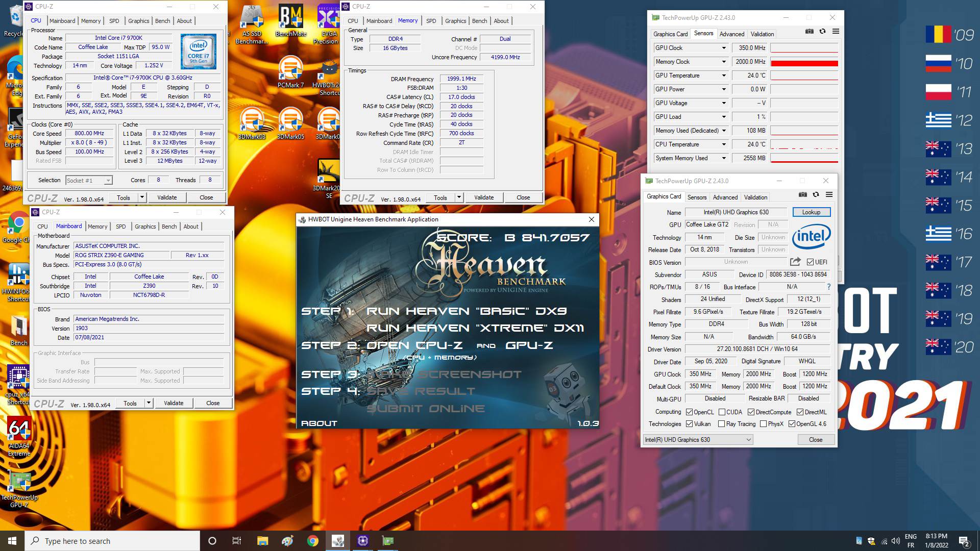Viewport: 980px width, 551px height.
Task: Open the TechPowerUp GPU-Z desktop icon
Action: coord(19,489)
